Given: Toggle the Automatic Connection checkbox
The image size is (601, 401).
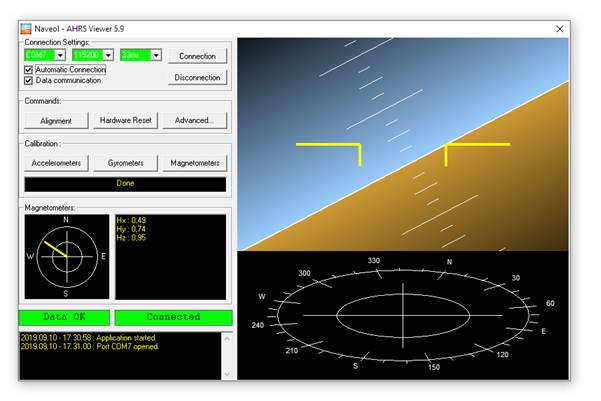Looking at the screenshot, I should (x=29, y=70).
